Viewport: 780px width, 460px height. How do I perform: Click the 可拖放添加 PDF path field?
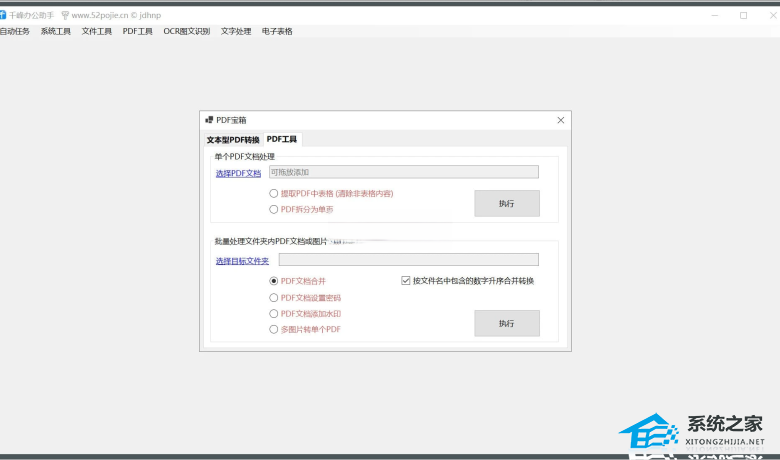(403, 172)
